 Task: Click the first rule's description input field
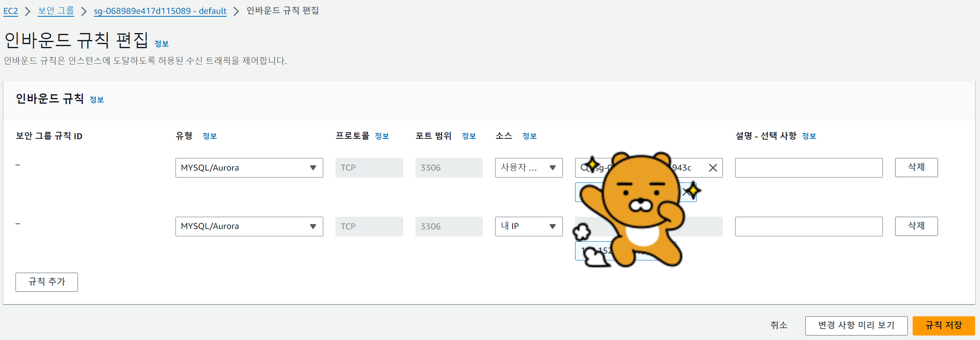[809, 168]
